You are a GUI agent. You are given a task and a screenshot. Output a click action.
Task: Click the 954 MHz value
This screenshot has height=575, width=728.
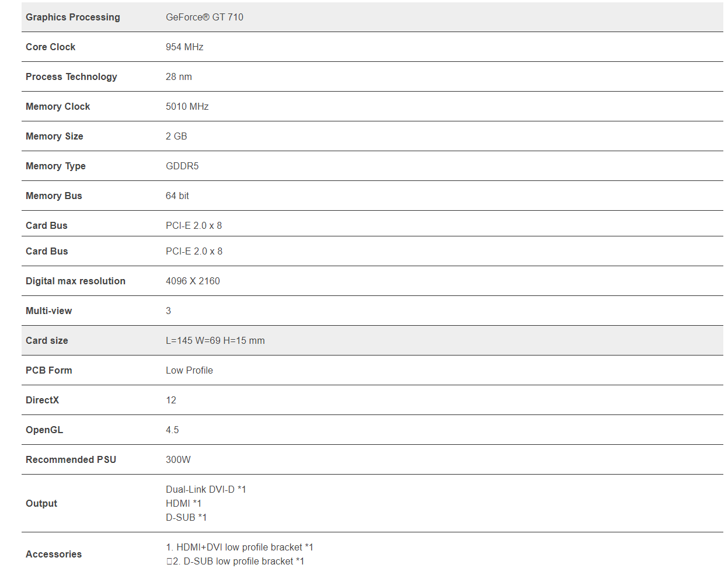click(x=184, y=47)
